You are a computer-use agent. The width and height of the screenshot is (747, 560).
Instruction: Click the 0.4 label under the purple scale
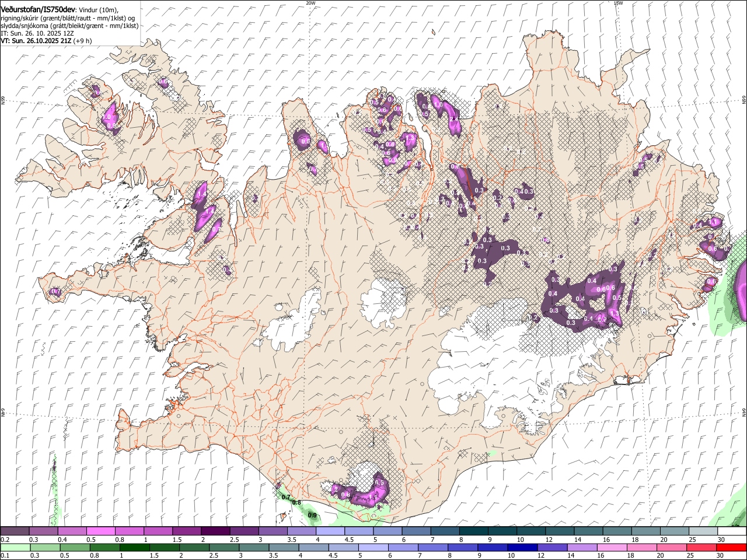62,540
